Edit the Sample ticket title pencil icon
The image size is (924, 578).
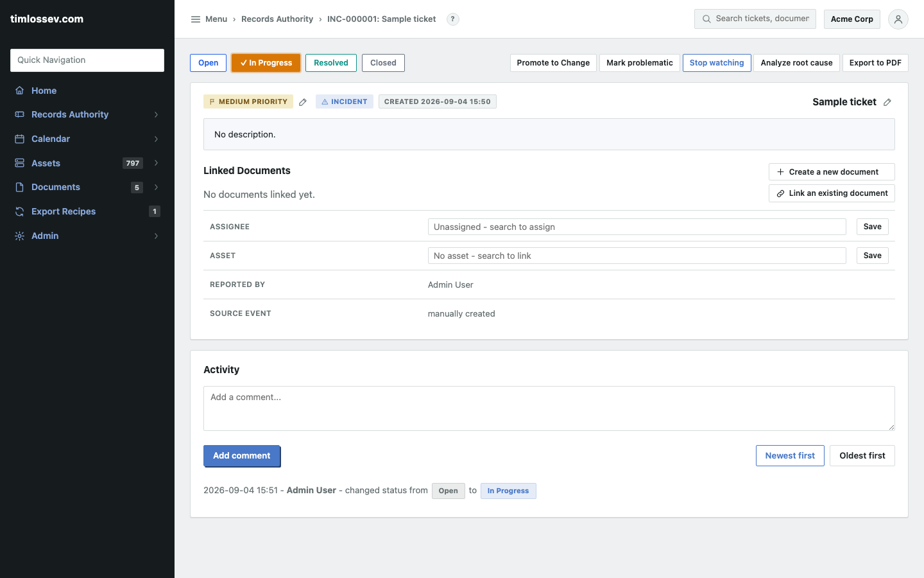[887, 102]
